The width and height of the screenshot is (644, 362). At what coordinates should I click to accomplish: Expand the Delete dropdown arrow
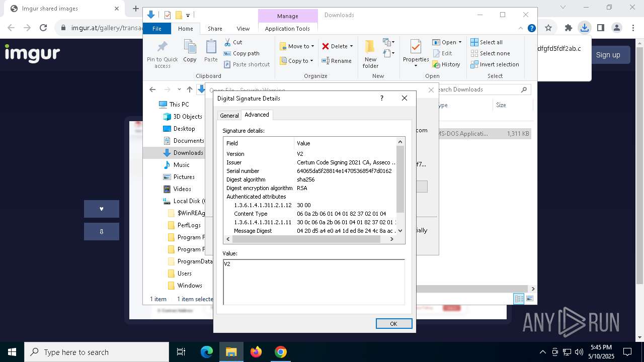(x=351, y=46)
